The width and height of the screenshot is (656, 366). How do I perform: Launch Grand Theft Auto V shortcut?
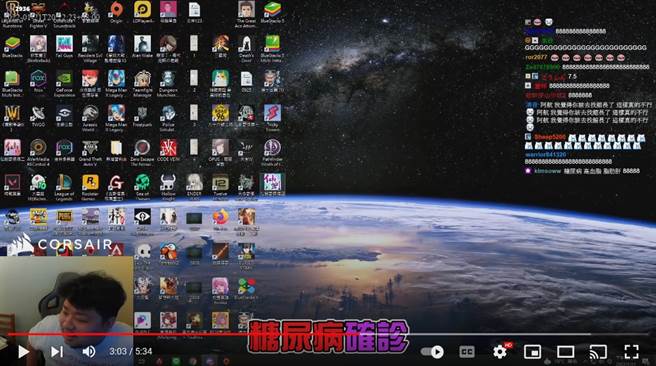tap(90, 152)
